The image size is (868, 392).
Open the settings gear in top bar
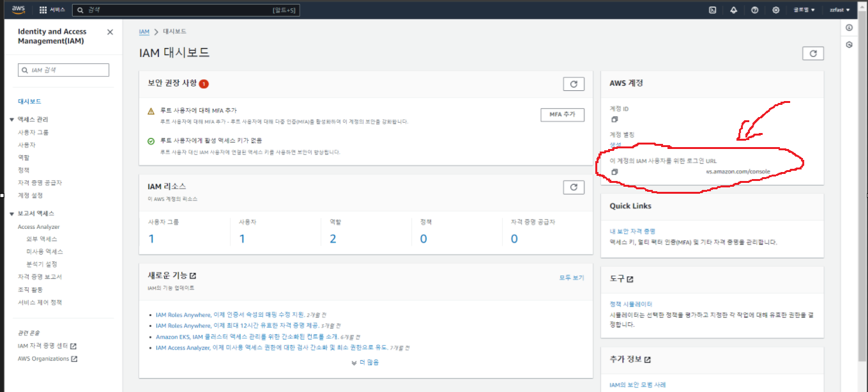click(776, 10)
